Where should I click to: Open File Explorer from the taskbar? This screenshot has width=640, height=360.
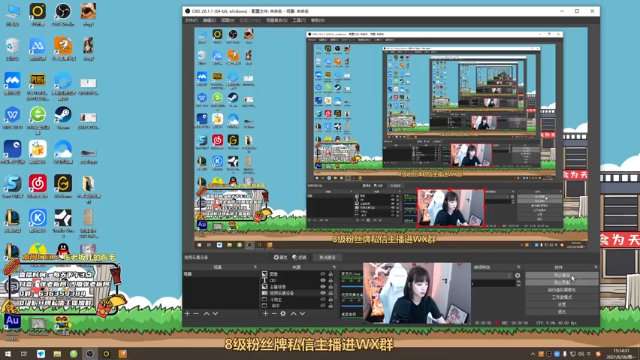point(57,354)
